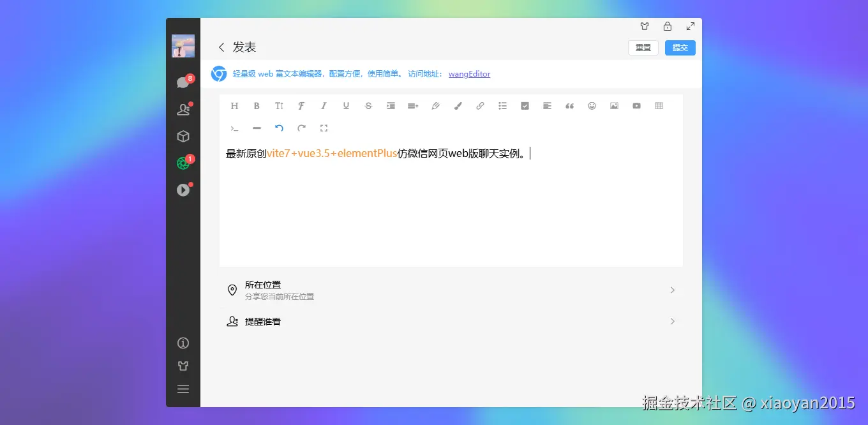Open the heading style dropdown
Screen dimensions: 868x425
click(x=234, y=106)
